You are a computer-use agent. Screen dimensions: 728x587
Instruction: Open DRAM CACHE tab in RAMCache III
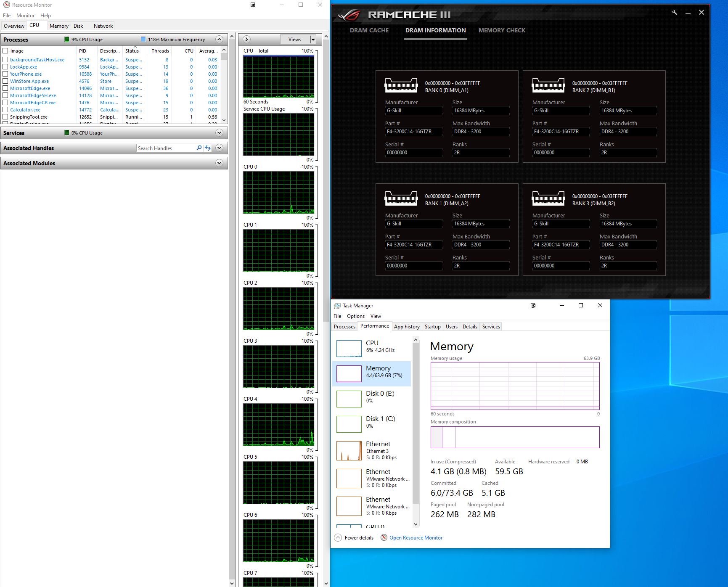369,30
